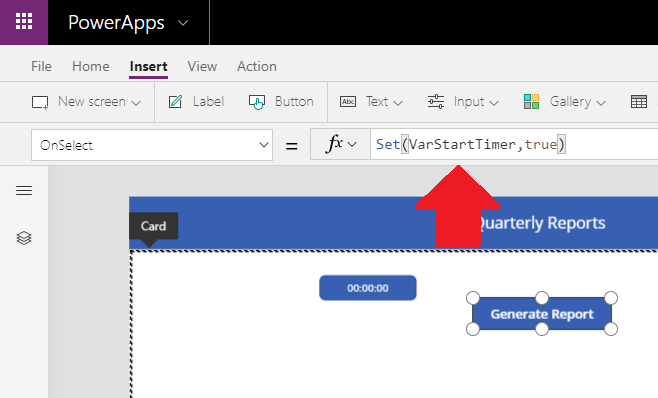Open the hamburger tree view menu
The height and width of the screenshot is (398, 658).
click(24, 191)
